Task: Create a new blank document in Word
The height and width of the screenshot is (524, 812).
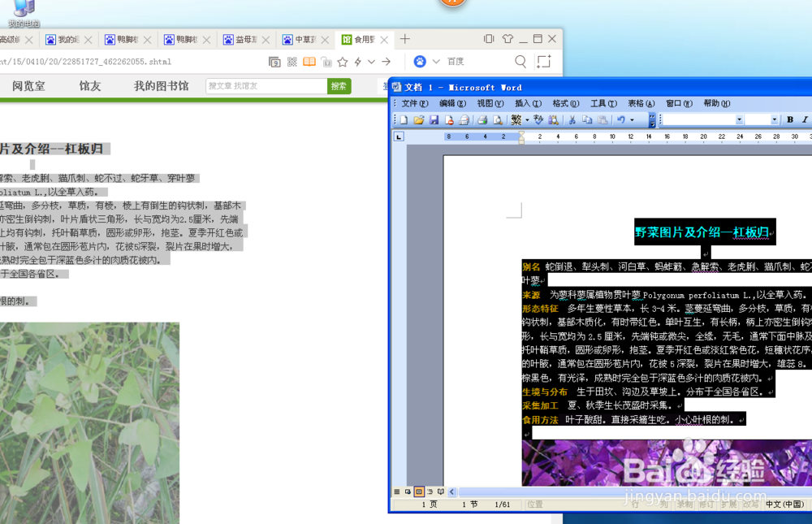Action: (x=403, y=119)
